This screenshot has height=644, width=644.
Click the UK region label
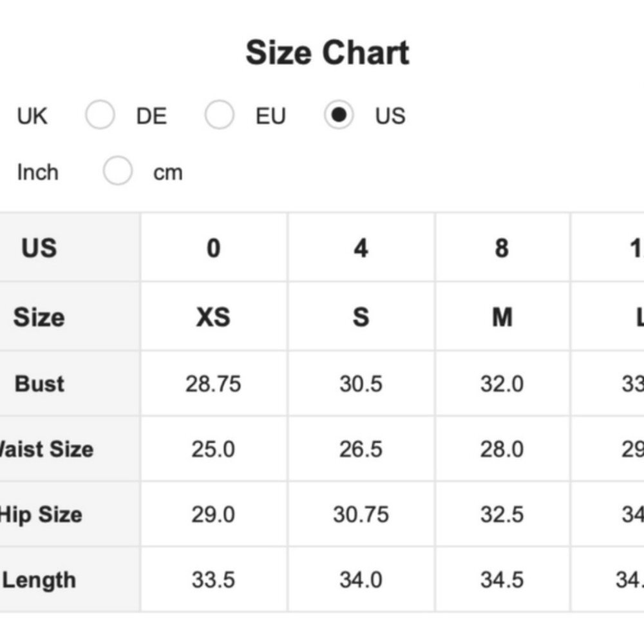(32, 117)
